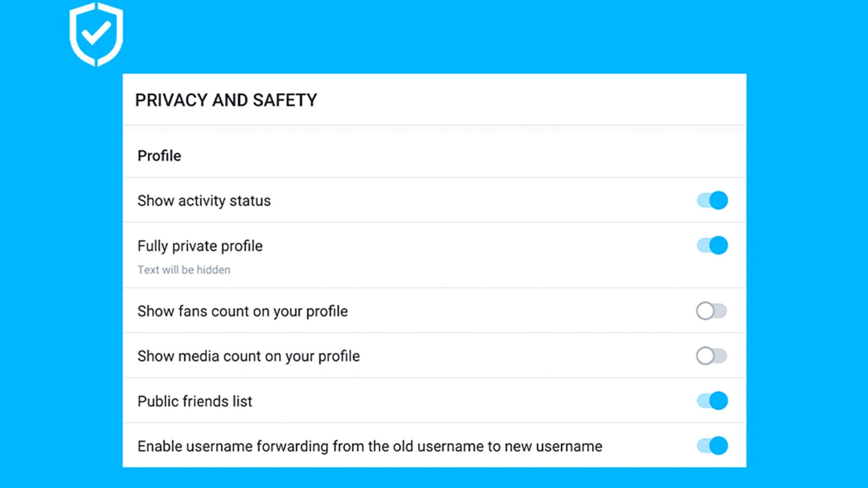Switch off the Public friends list toggle
The width and height of the screenshot is (868, 488).
point(712,400)
